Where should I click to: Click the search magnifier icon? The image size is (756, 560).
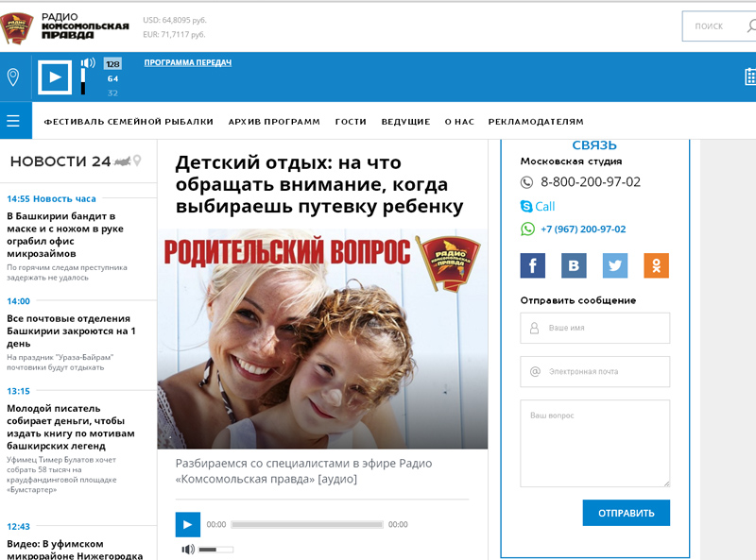point(751,26)
